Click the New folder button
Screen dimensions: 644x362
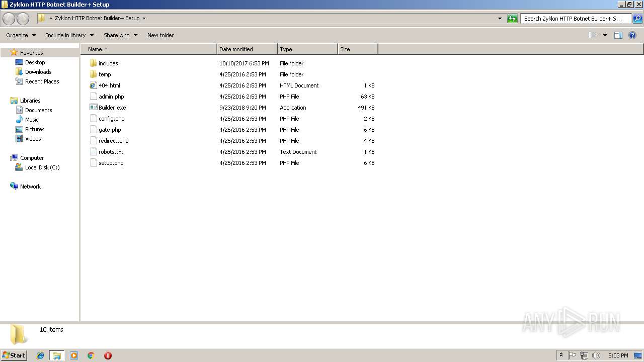(160, 35)
